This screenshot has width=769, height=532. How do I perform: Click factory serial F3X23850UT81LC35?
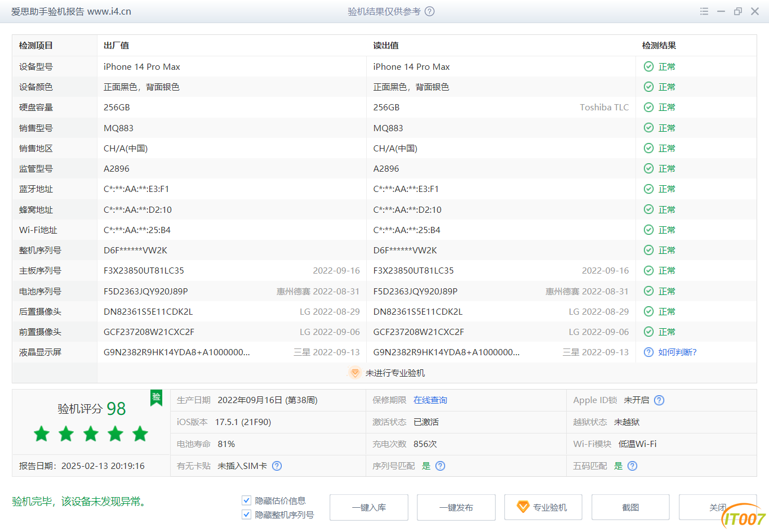pos(144,270)
